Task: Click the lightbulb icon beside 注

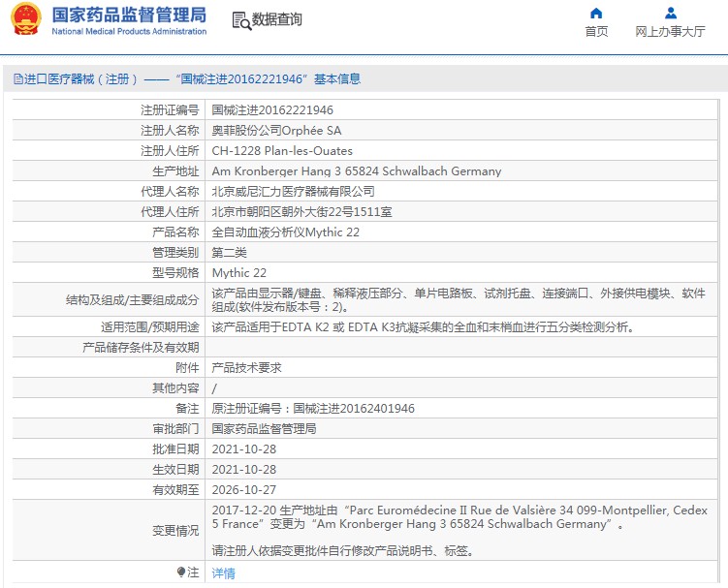Action: tap(181, 572)
